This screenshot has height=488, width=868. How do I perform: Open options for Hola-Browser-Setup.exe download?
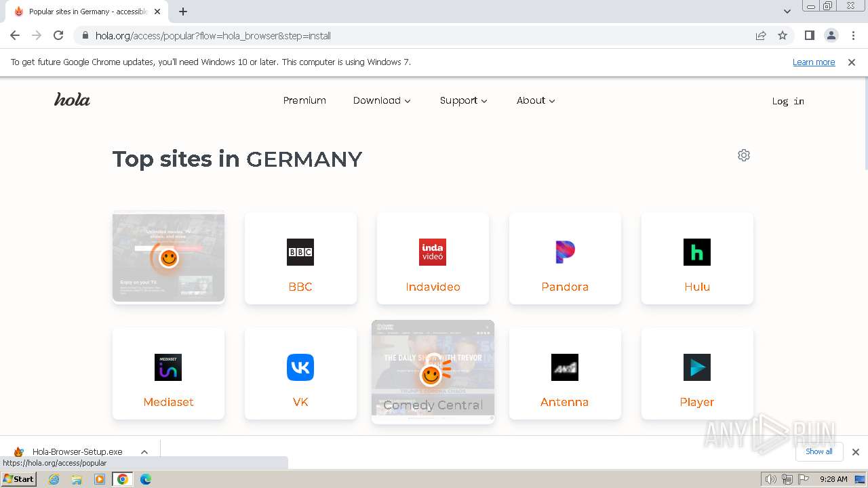(144, 451)
